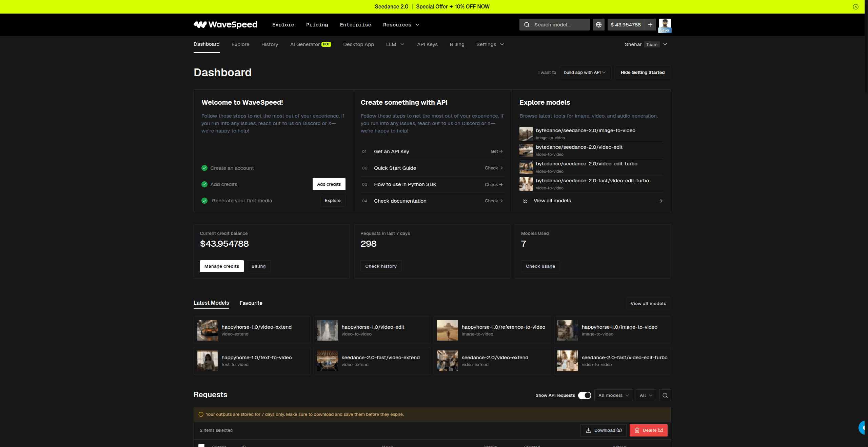Click the plus icon to top up balance

(x=650, y=25)
